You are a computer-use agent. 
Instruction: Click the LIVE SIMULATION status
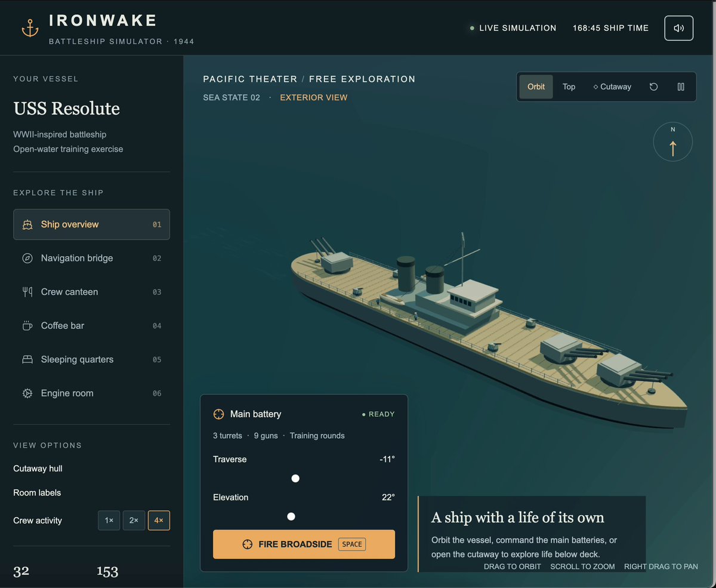tap(513, 28)
